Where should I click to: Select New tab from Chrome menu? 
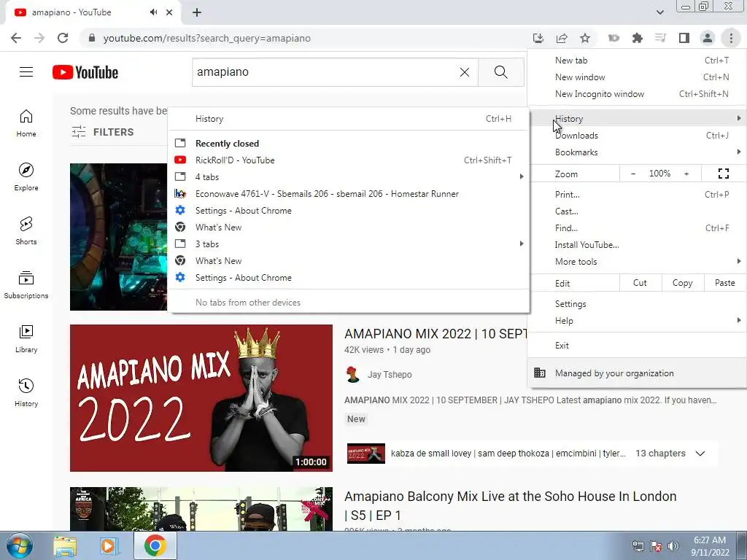(637, 61)
